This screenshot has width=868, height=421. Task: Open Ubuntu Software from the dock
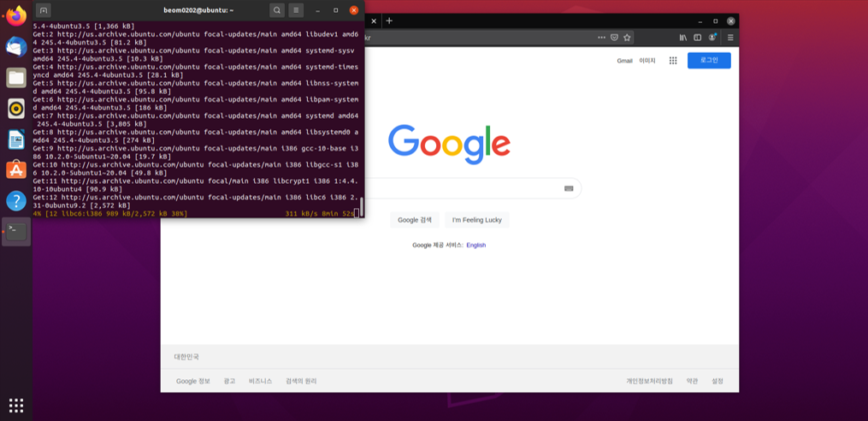coord(15,169)
